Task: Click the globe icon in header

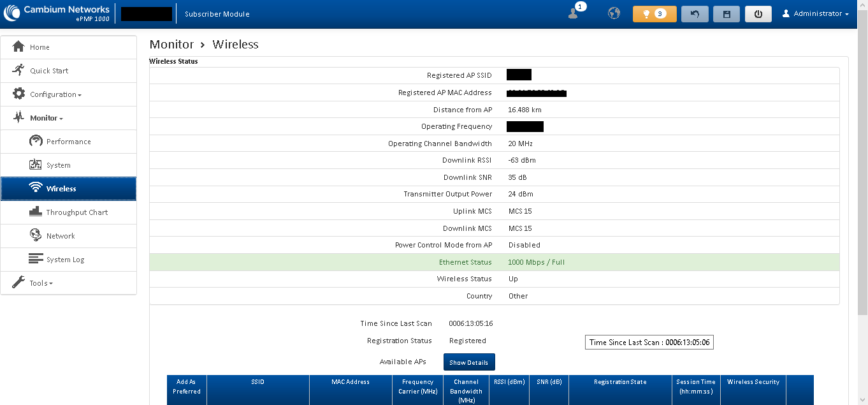Action: click(x=614, y=13)
